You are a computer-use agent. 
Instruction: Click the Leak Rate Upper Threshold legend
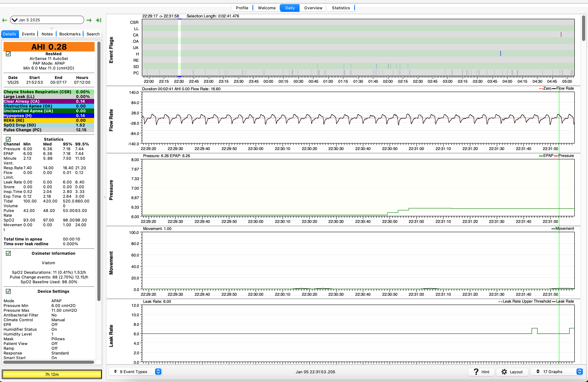pos(524,301)
